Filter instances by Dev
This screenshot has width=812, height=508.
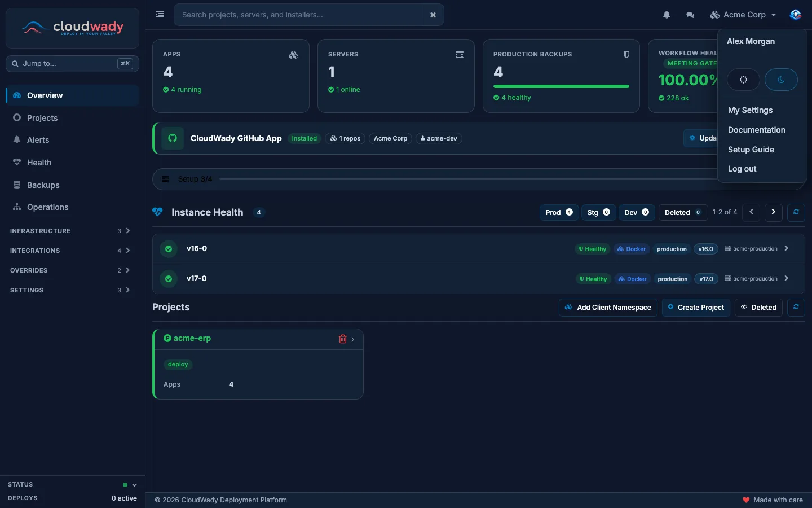click(x=637, y=212)
